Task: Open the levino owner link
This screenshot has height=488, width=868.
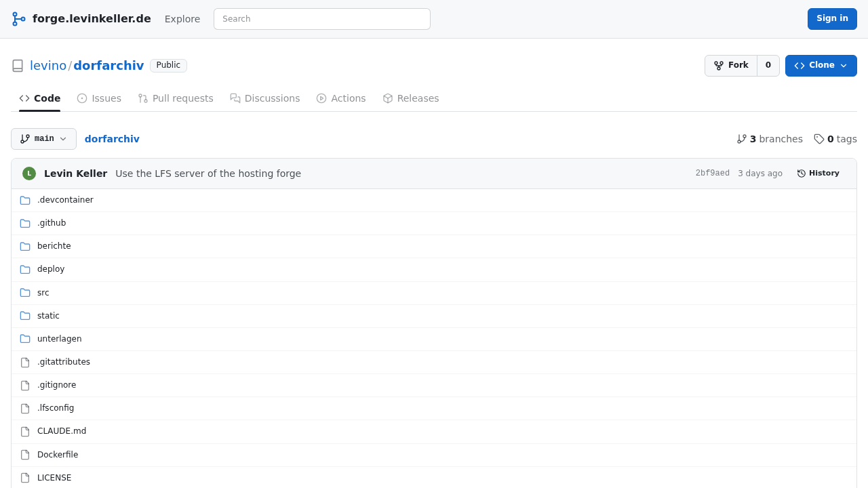Action: (x=48, y=66)
